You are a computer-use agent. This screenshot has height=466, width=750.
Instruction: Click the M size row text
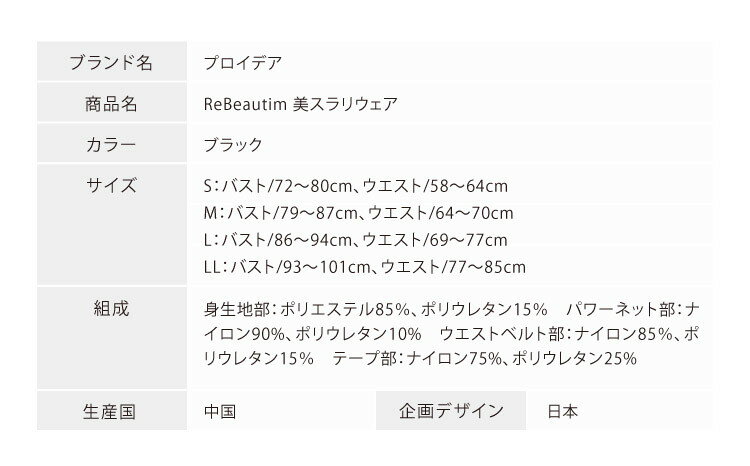357,213
